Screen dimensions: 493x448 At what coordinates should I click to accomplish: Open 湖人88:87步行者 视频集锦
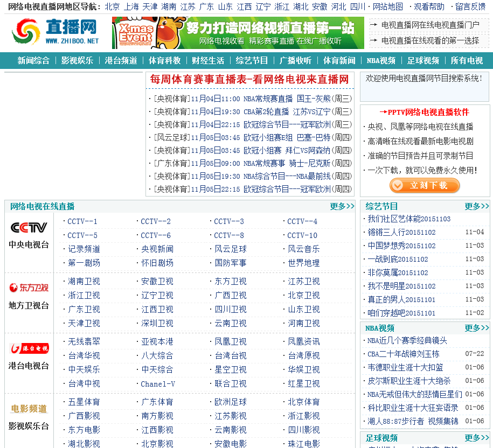point(413,421)
